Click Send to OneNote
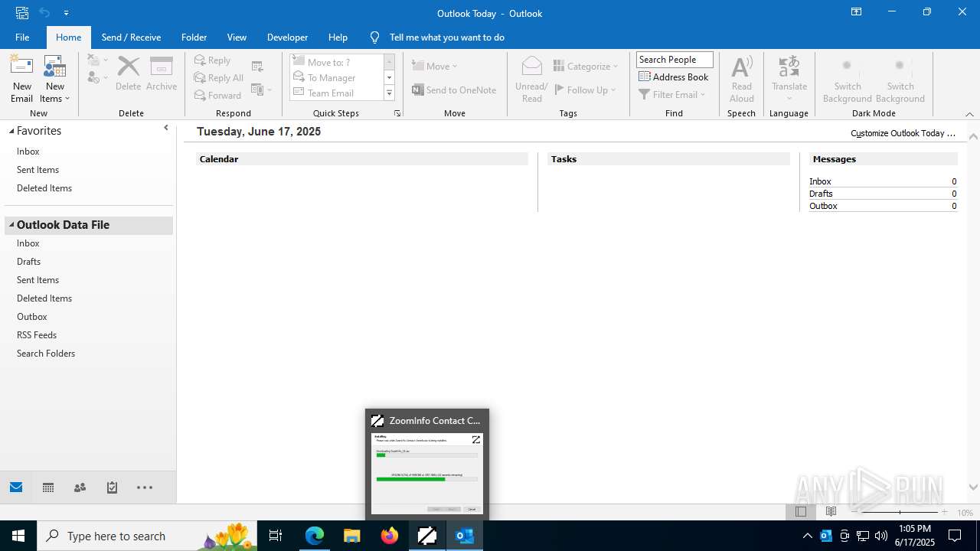This screenshot has width=980, height=551. coord(454,90)
